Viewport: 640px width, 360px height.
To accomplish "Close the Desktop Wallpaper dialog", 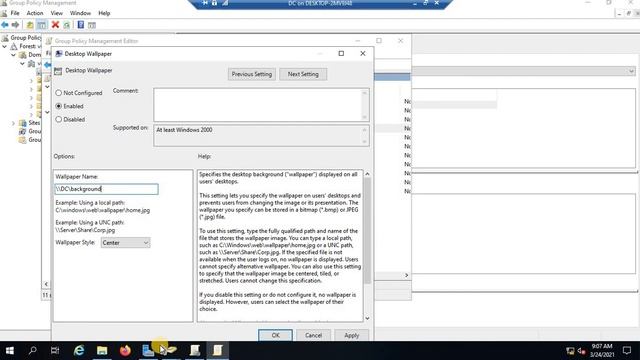I will coord(362,53).
